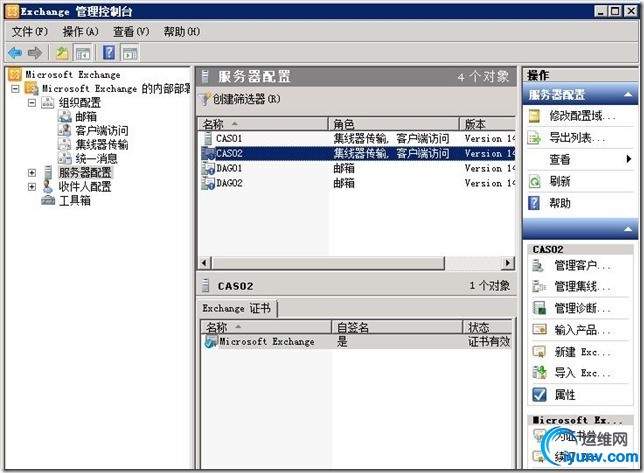Open Help via the toolbar question mark icon
644x473 pixels.
tap(109, 53)
